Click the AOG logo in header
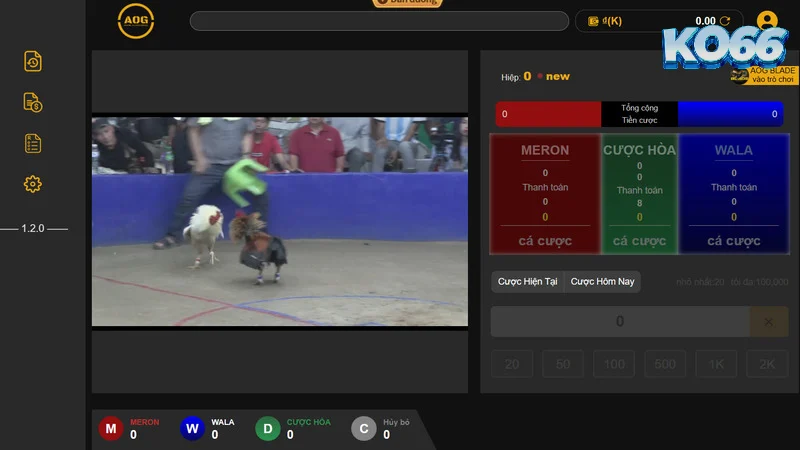Image resolution: width=800 pixels, height=450 pixels. (136, 20)
